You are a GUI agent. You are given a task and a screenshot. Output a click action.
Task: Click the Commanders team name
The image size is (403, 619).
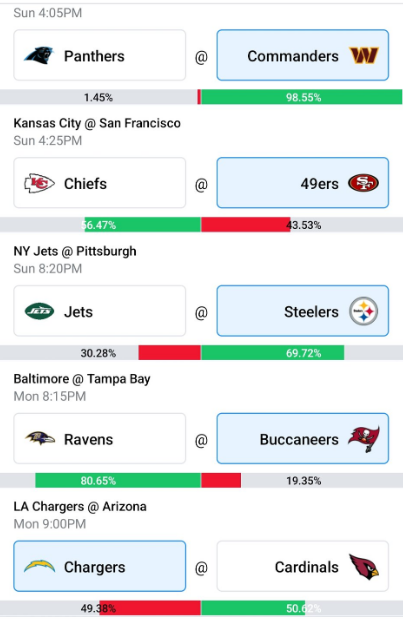[293, 56]
